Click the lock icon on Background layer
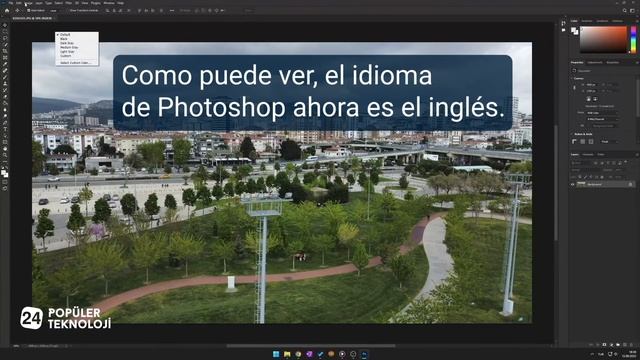The width and height of the screenshot is (640, 360). click(630, 184)
